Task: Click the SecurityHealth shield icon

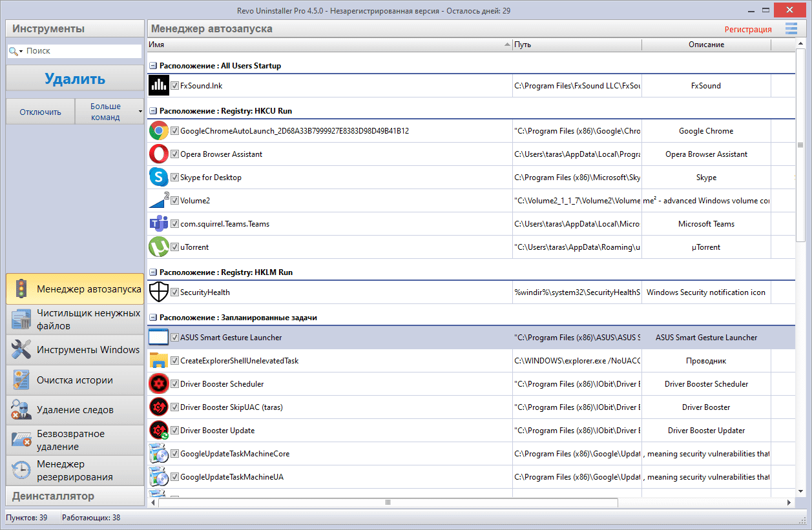Action: click(x=158, y=292)
